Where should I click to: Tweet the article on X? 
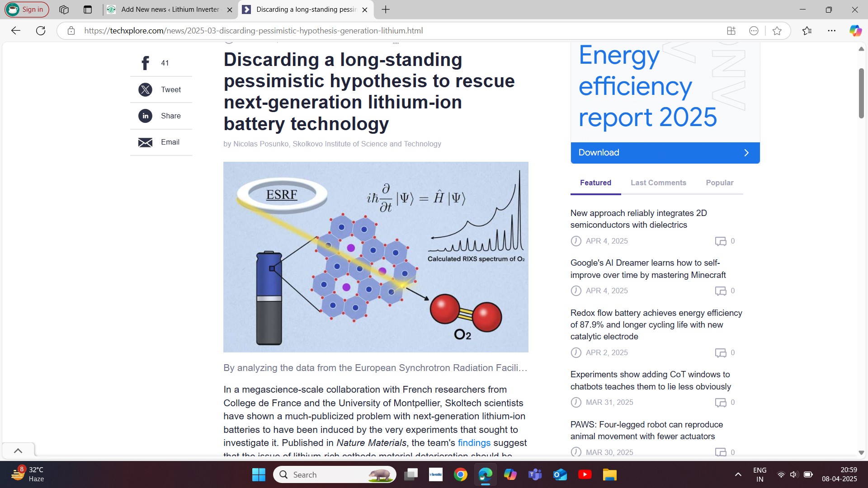tap(145, 89)
